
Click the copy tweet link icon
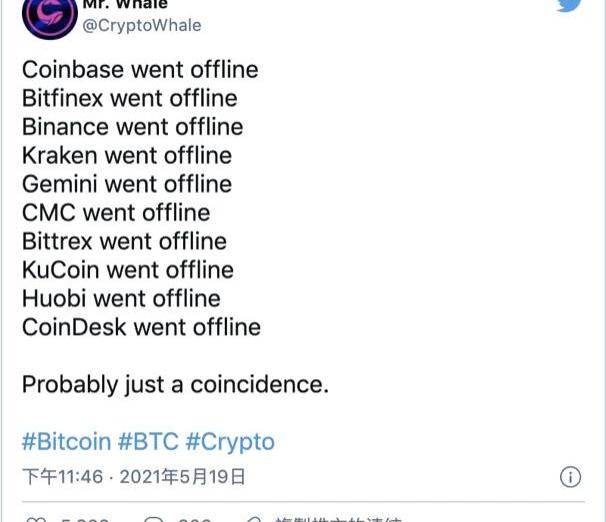[x=254, y=519]
